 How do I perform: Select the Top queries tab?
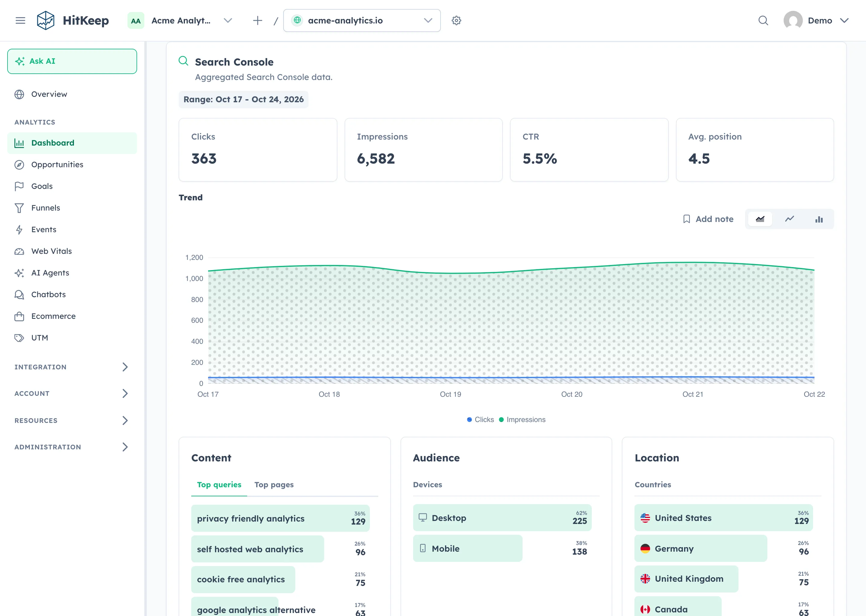point(219,485)
